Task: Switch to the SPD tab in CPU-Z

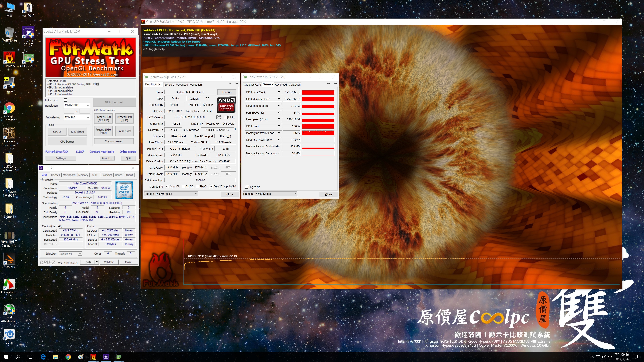Action: pos(94,175)
